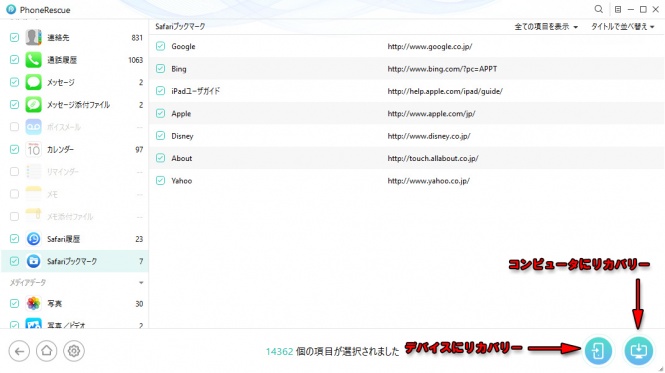
Task: Select the Safari履歴 category label
Action: tap(63, 239)
